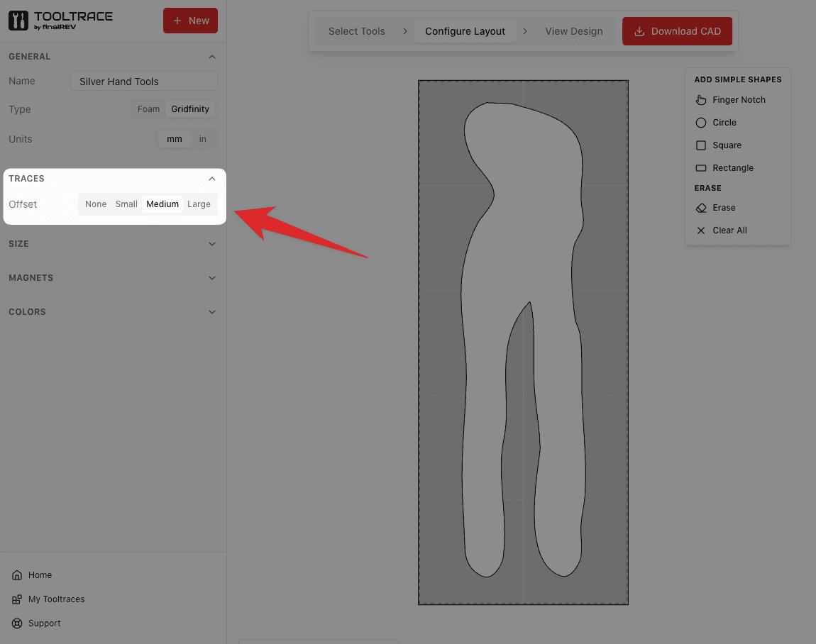
Task: Click the project Name input field
Action: point(143,81)
